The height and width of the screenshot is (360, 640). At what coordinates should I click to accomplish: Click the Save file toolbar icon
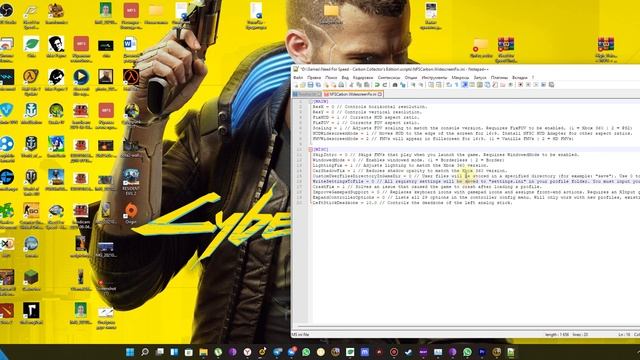pyautogui.click(x=311, y=85)
